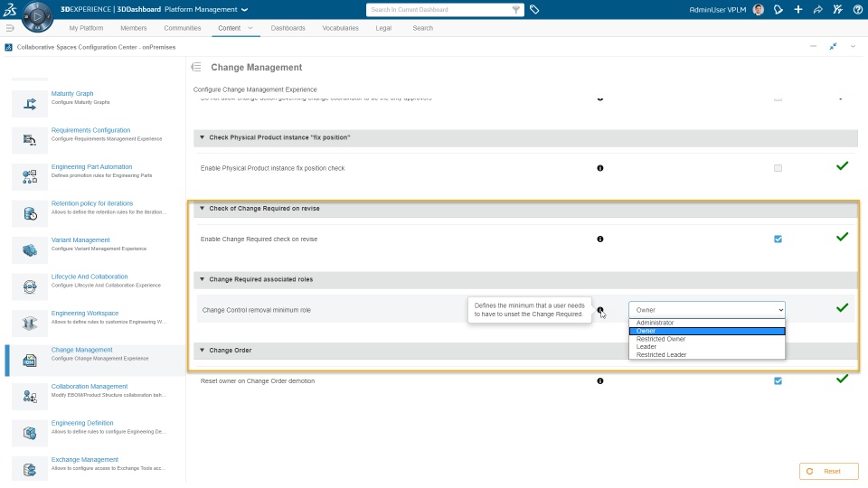
Task: Click the Engineering Part Automation icon
Action: tap(30, 176)
